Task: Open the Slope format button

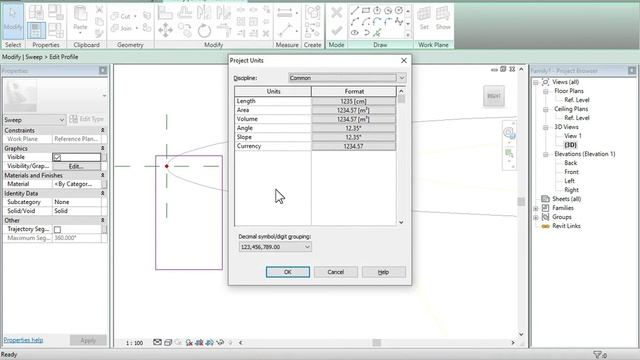Action: [353, 137]
